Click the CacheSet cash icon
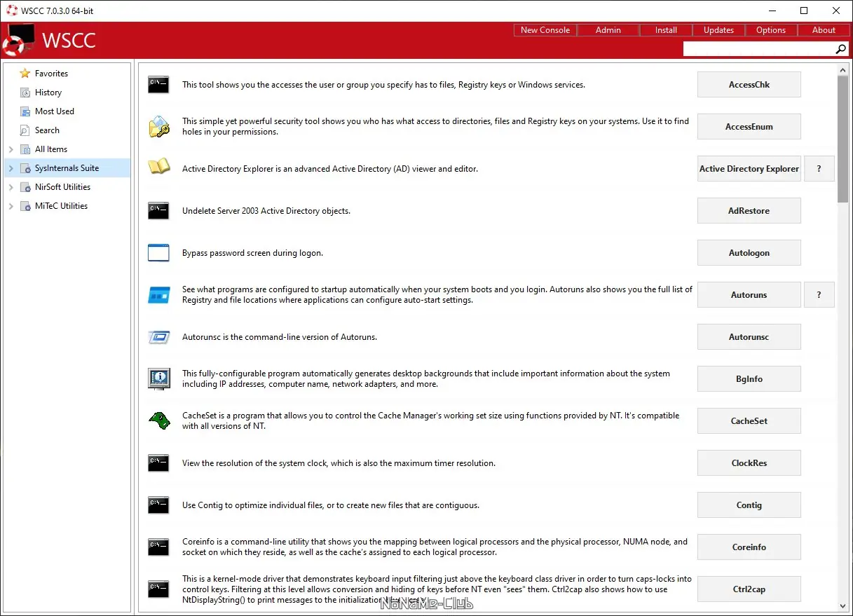This screenshot has width=853, height=616. 158,420
